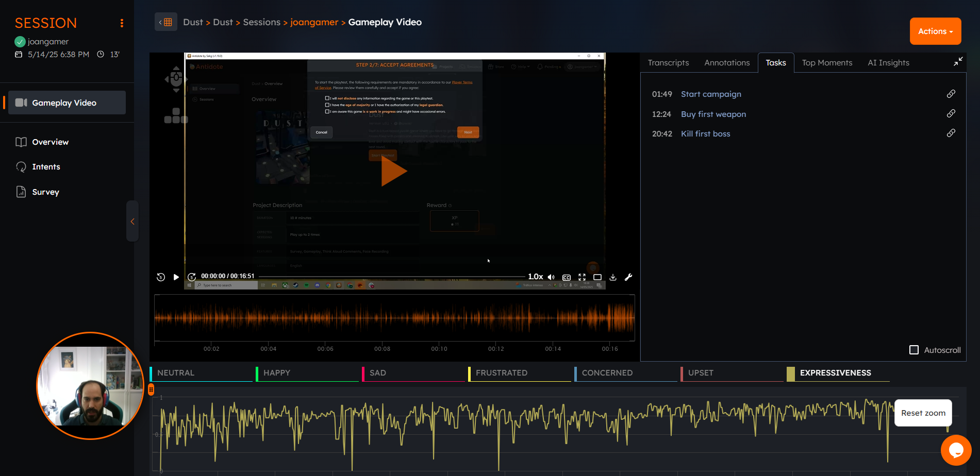Click the grid back button in breadcrumb
This screenshot has width=980, height=476.
[x=166, y=22]
